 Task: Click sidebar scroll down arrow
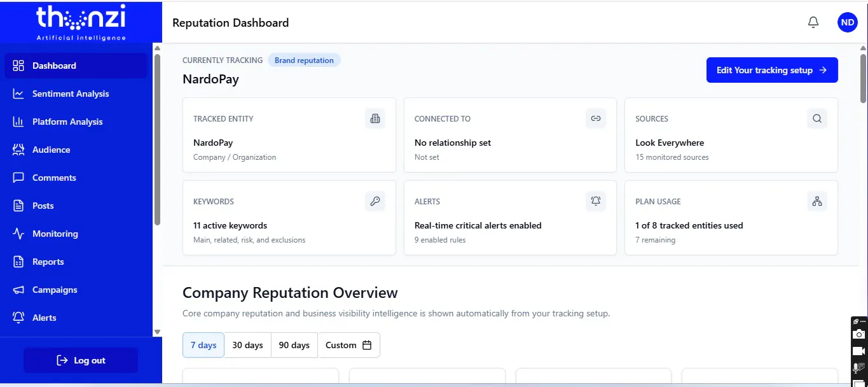coord(157,332)
